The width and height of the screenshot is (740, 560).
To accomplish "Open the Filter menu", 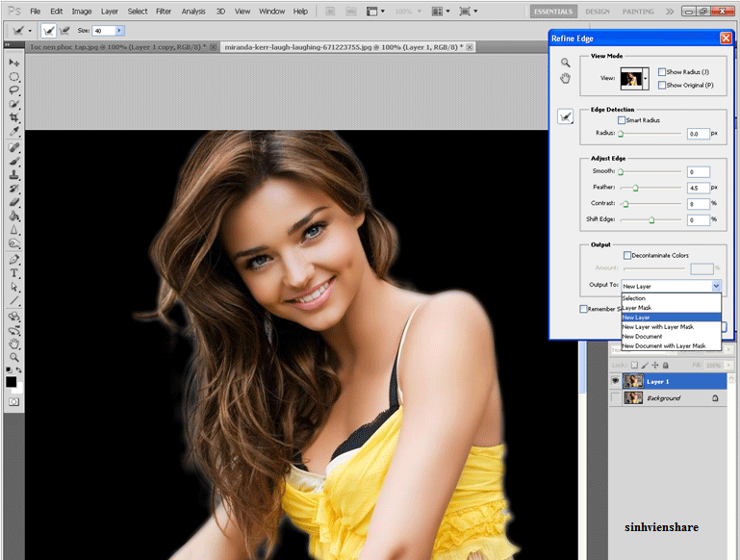I will click(x=164, y=12).
